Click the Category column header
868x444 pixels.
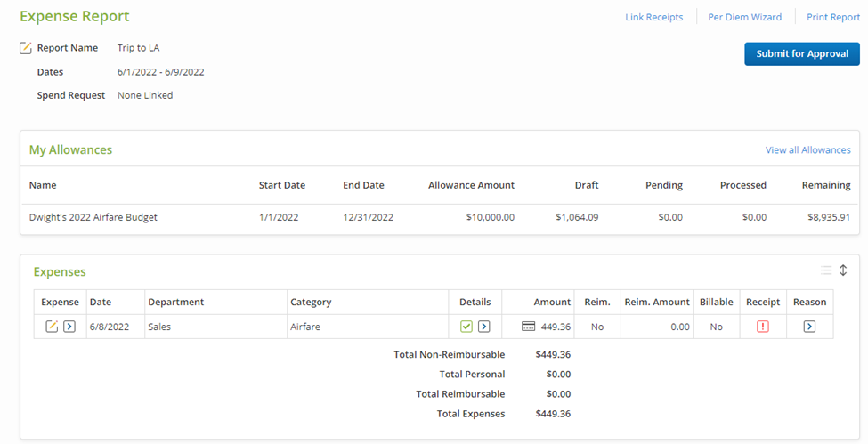[x=311, y=302]
